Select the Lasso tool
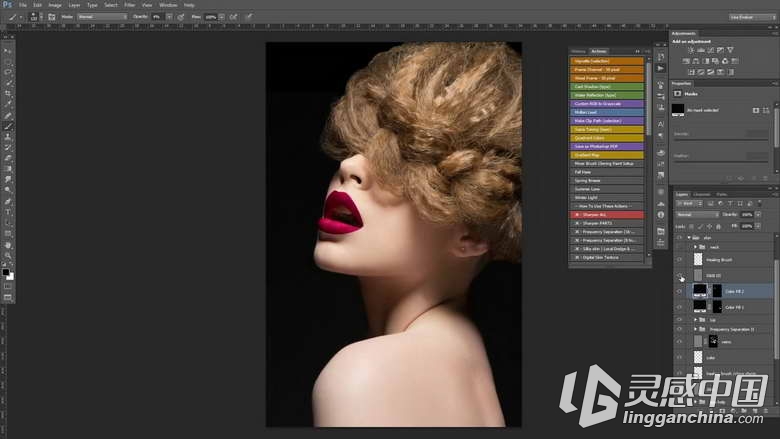Image resolution: width=780 pixels, height=439 pixels. [7, 72]
